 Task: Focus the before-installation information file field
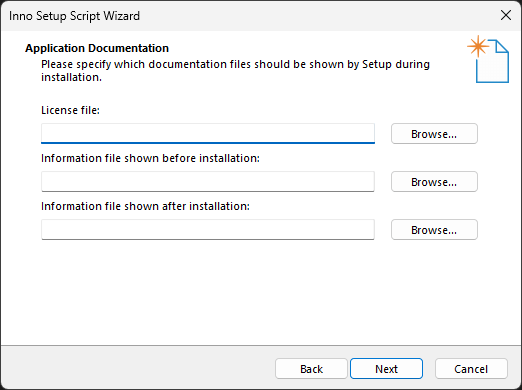[208, 182]
